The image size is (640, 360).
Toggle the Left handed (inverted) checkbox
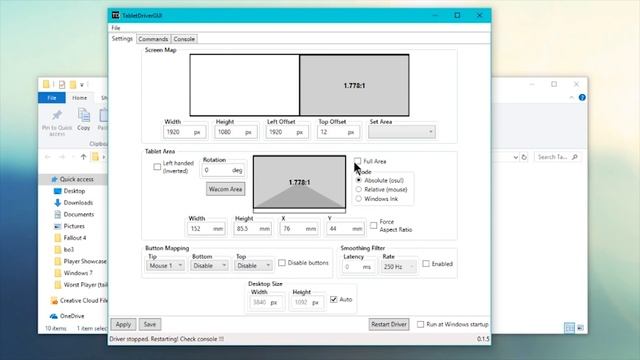tap(157, 167)
